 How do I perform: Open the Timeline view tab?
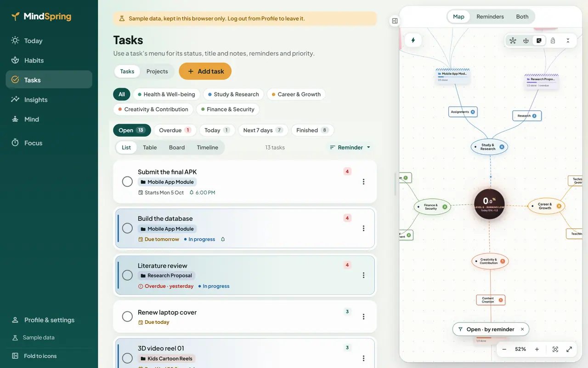pyautogui.click(x=208, y=147)
